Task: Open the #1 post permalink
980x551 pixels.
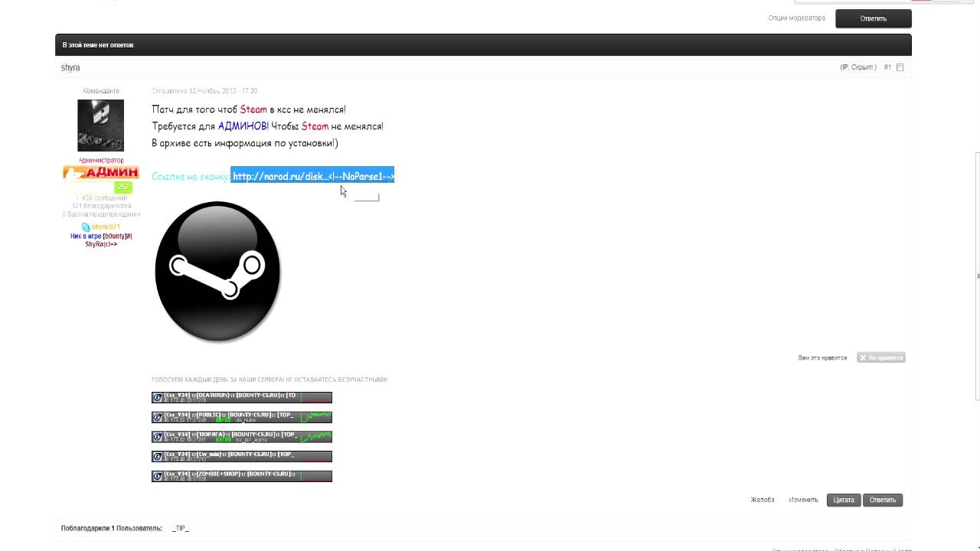Action: (x=887, y=67)
